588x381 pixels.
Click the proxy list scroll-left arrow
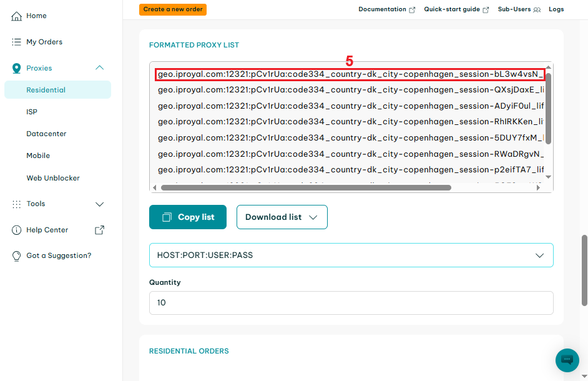point(155,187)
